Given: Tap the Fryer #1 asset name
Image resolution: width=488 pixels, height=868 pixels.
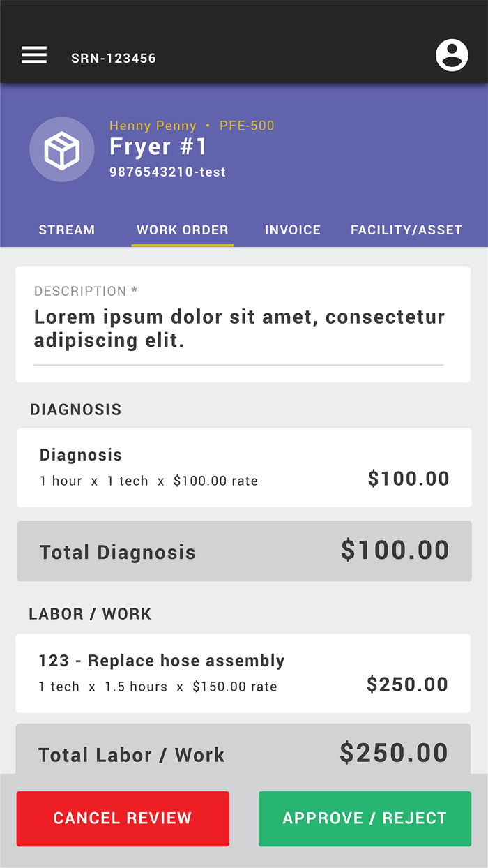Looking at the screenshot, I should point(159,147).
